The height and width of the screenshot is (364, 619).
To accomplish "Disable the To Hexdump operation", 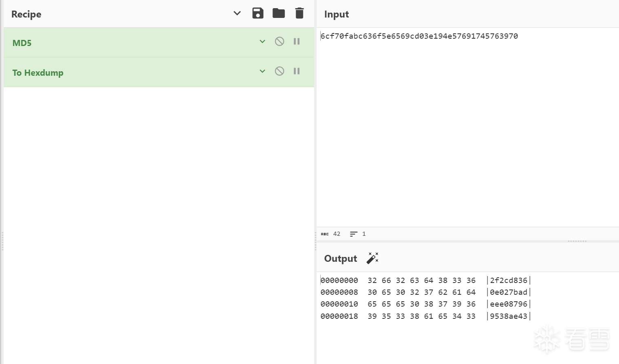I will tap(280, 71).
